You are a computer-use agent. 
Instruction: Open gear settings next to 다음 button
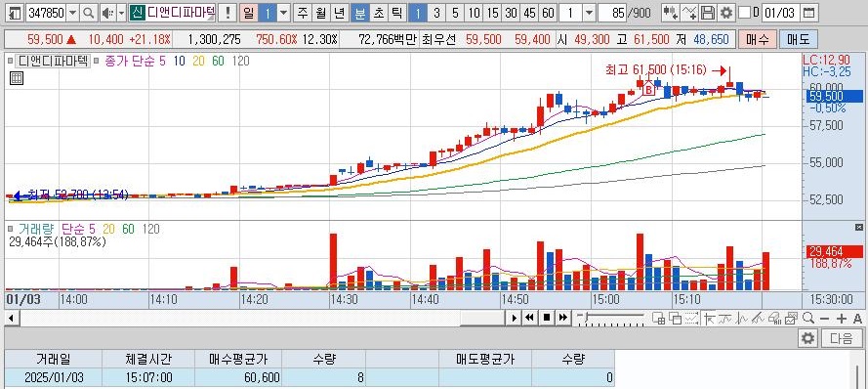click(x=808, y=338)
